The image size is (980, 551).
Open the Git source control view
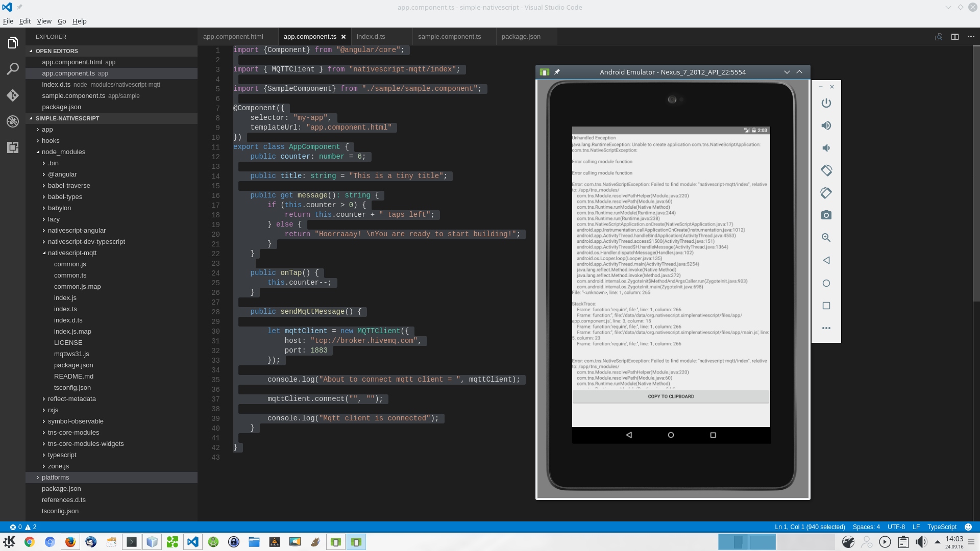tap(13, 95)
